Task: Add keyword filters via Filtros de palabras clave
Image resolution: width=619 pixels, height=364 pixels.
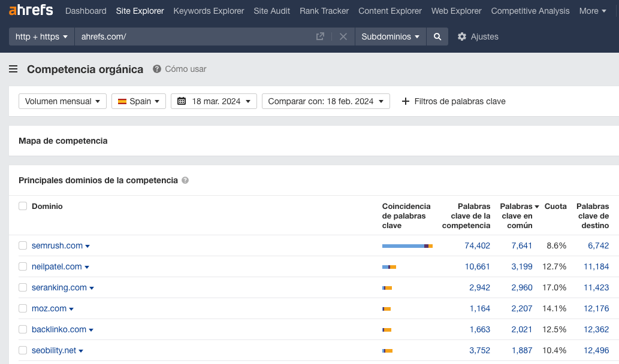Action: pyautogui.click(x=453, y=101)
